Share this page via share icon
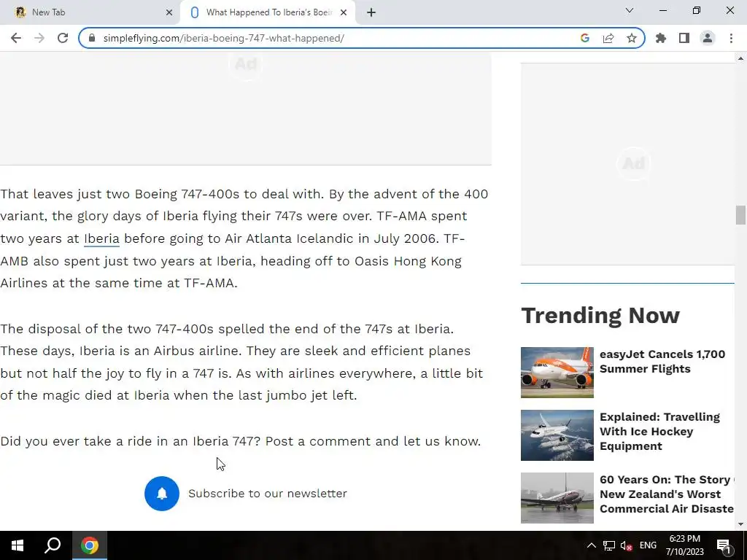Screen dimensions: 747x560 point(608,38)
